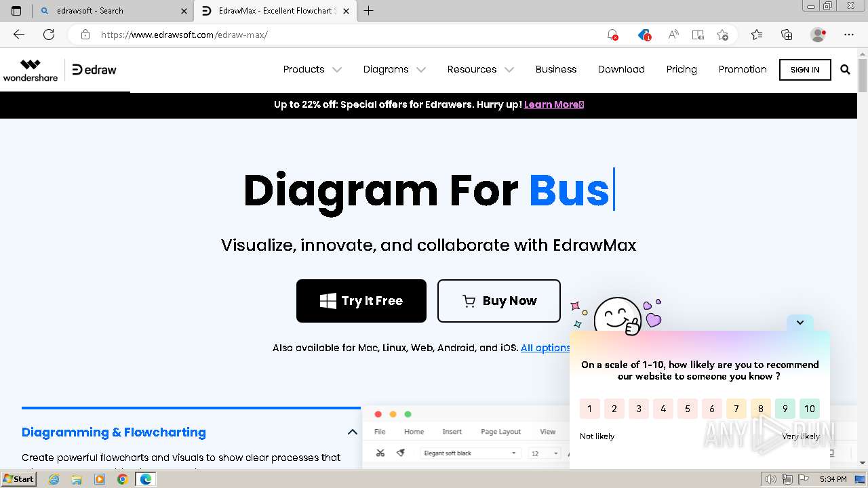The height and width of the screenshot is (488, 868).
Task: Click scissors cut icon in app preview
Action: point(380,453)
